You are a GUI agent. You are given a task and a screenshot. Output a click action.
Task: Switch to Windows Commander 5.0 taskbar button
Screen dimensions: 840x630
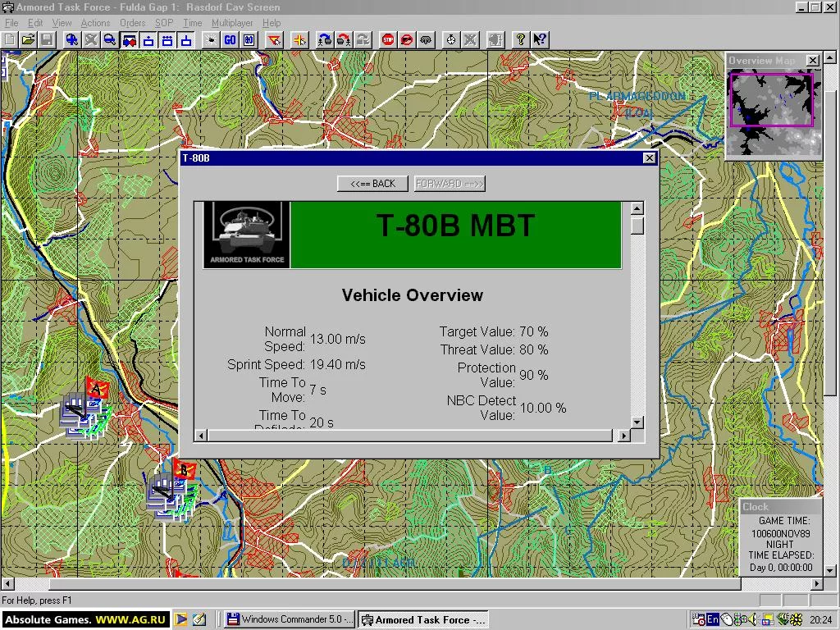coord(289,619)
